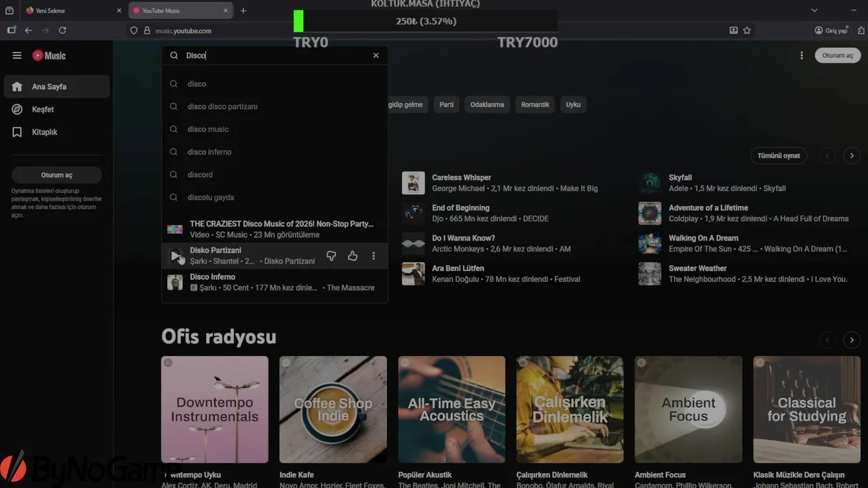This screenshot has width=868, height=488.
Task: Open THE CRAZIEST Disco Music video result
Action: click(275, 229)
